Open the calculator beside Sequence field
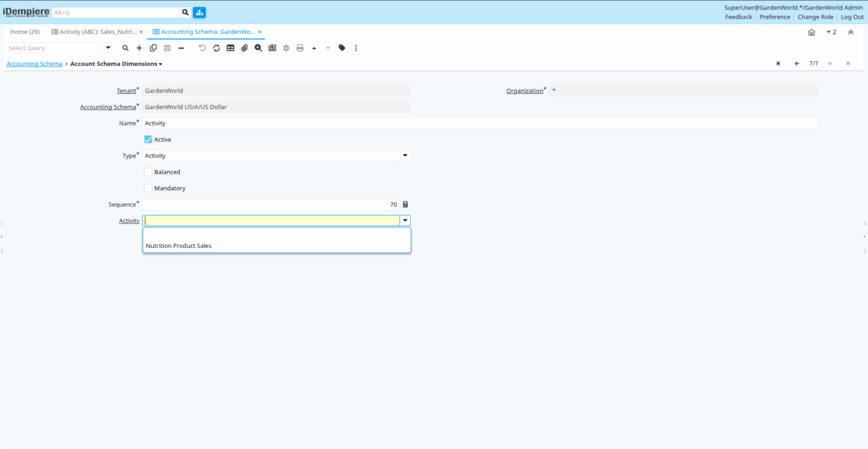Image resolution: width=868 pixels, height=449 pixels. [405, 204]
